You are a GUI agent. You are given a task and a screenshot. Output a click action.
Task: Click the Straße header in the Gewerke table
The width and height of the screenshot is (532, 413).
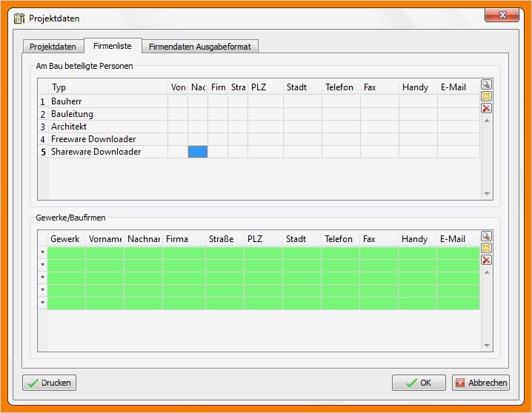click(225, 239)
